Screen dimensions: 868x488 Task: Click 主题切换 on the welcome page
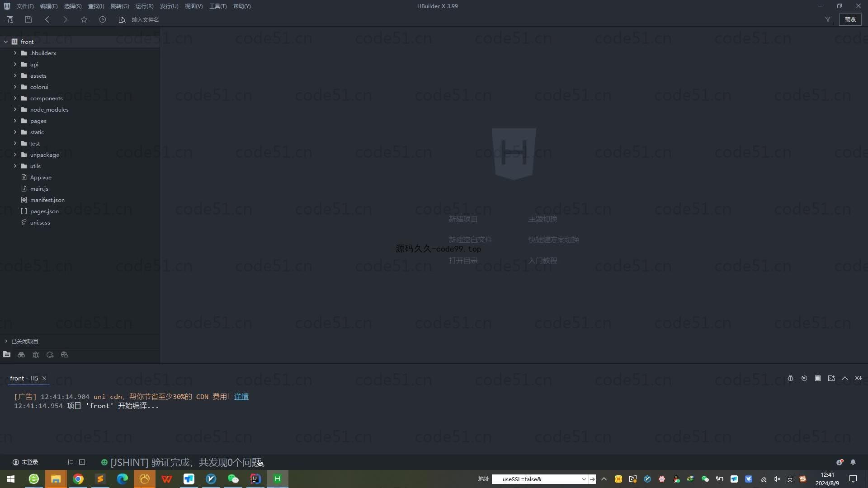[542, 219]
